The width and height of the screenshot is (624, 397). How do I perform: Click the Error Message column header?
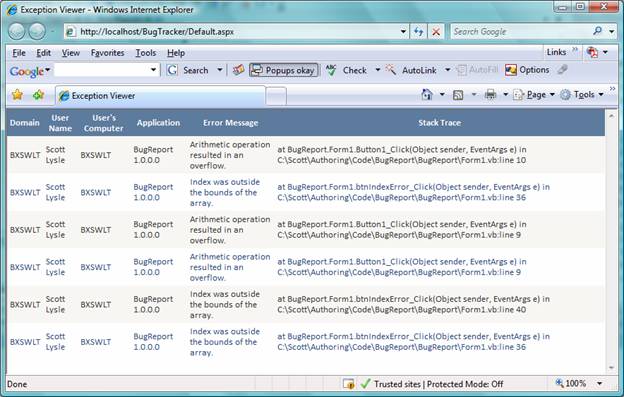tap(230, 123)
